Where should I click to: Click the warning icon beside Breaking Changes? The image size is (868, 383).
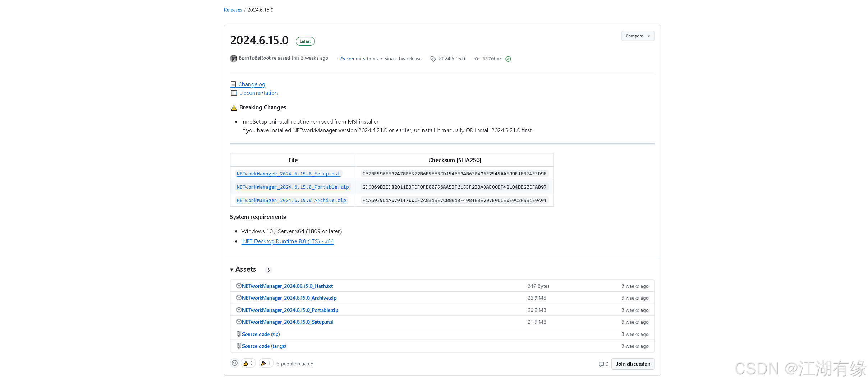pos(234,107)
